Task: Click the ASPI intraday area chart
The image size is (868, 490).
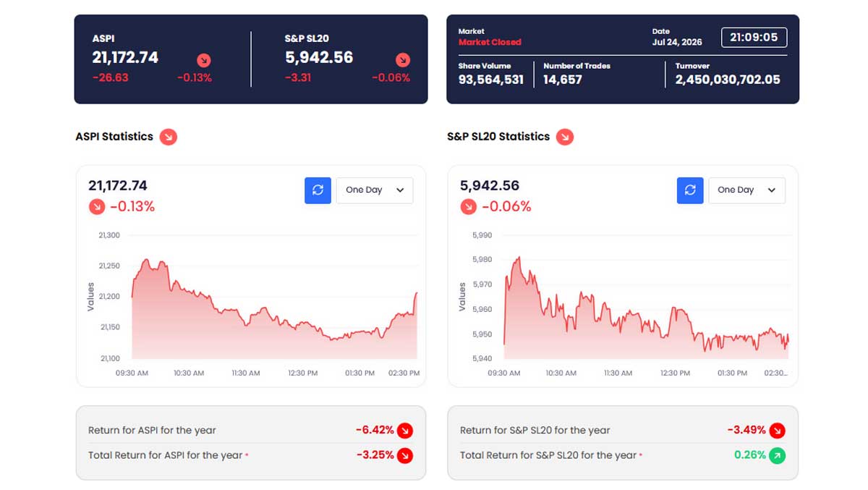Action: (x=274, y=308)
